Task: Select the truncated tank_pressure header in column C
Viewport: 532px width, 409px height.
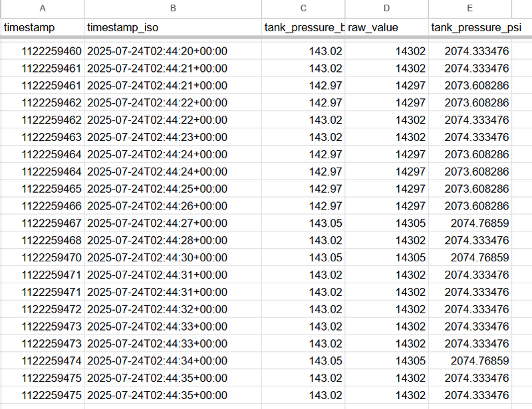Action: pyautogui.click(x=303, y=27)
